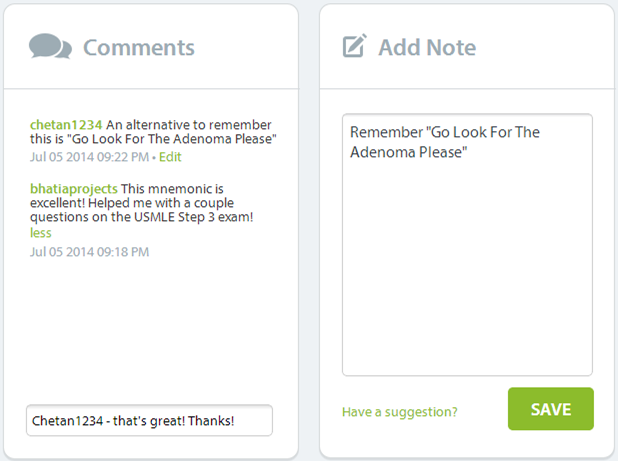Click the comment text about USMLE Step 3
Screen dimensions: 618x461
coord(141,217)
